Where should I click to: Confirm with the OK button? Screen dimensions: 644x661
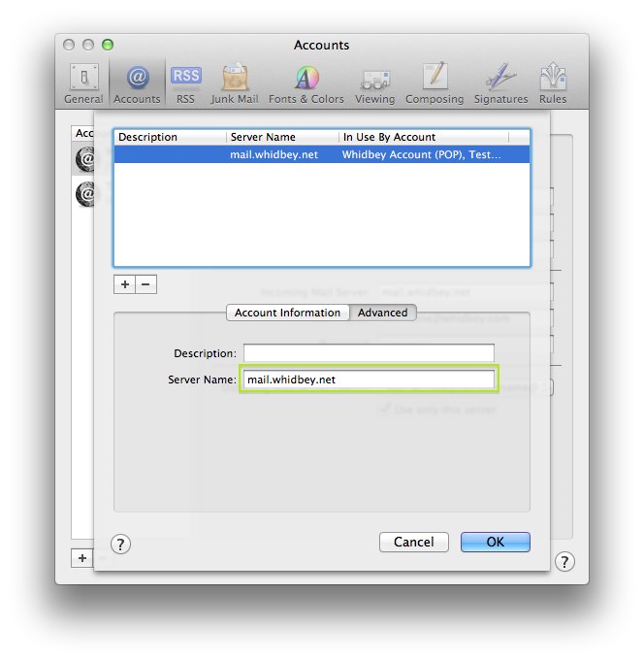[496, 543]
